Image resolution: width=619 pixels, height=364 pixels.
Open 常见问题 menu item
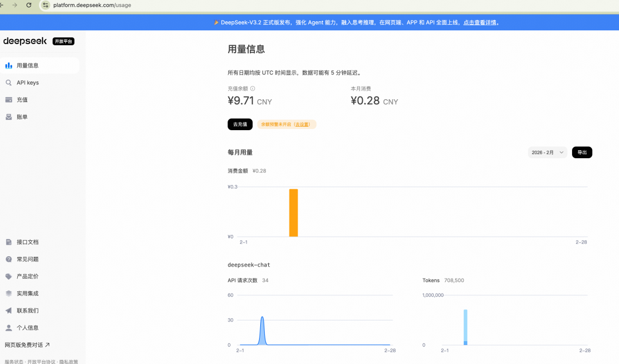click(x=40, y=259)
